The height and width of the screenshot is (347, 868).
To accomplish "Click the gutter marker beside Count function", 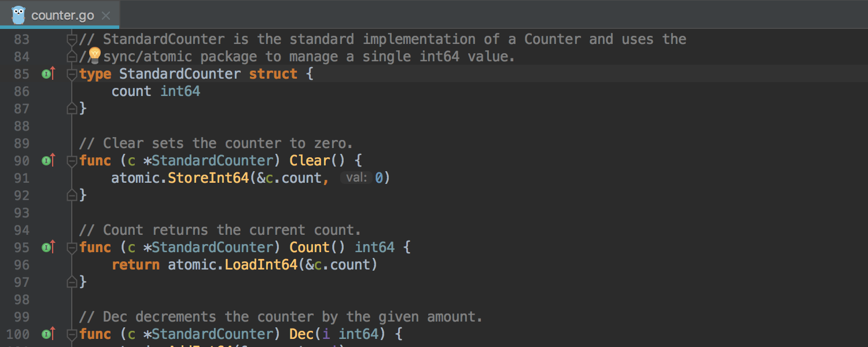I will (48, 247).
